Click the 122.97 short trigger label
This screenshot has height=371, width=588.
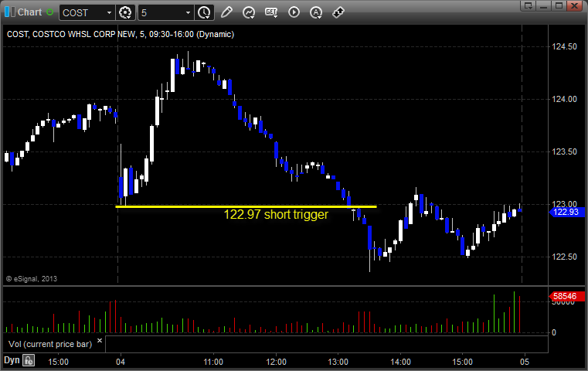click(276, 215)
